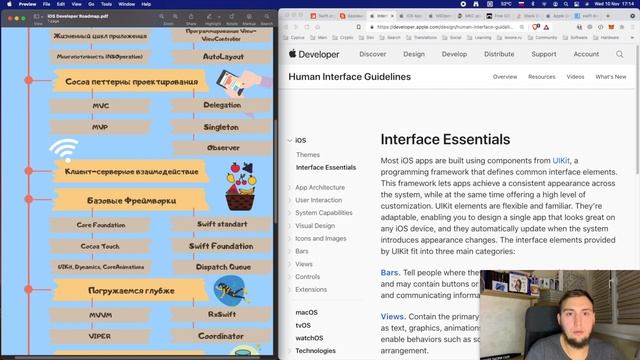Open Spotlight search in the menu bar

coord(566,4)
